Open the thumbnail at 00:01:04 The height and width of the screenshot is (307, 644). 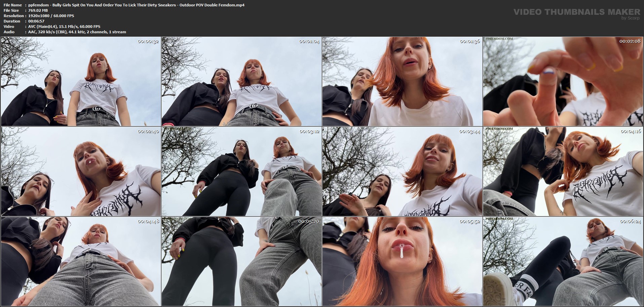click(241, 81)
